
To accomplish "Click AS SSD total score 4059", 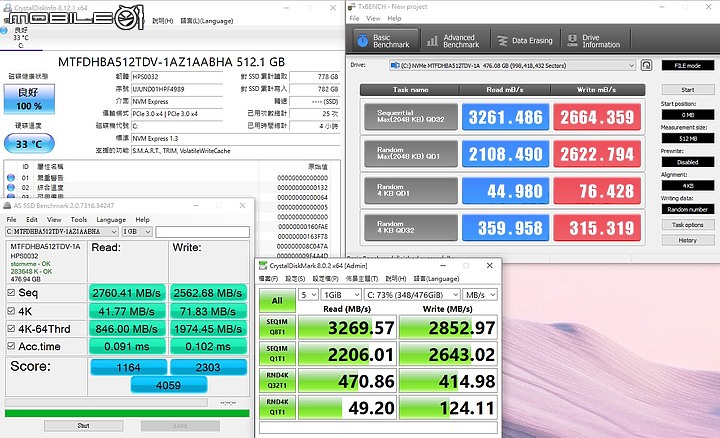I will 169,385.
